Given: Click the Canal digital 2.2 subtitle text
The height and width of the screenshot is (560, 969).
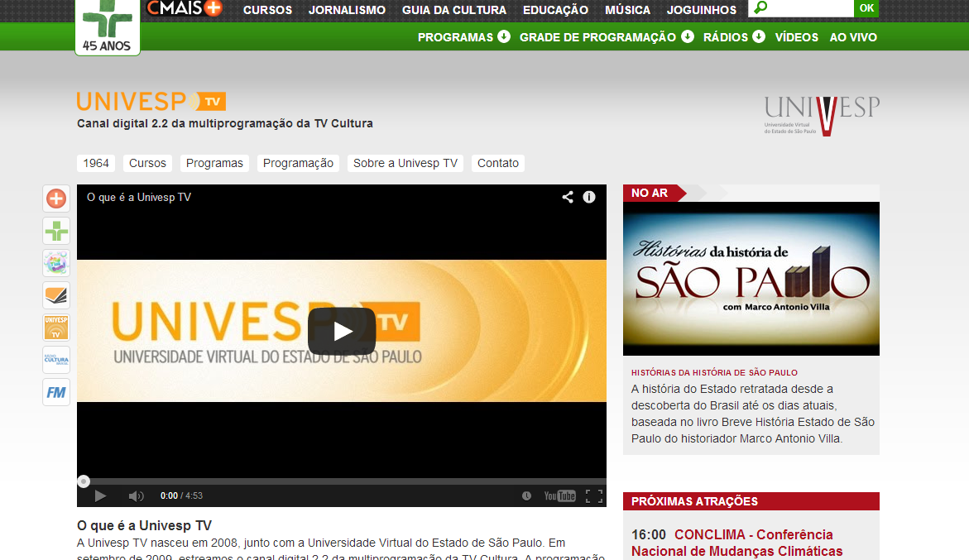Looking at the screenshot, I should pyautogui.click(x=225, y=123).
